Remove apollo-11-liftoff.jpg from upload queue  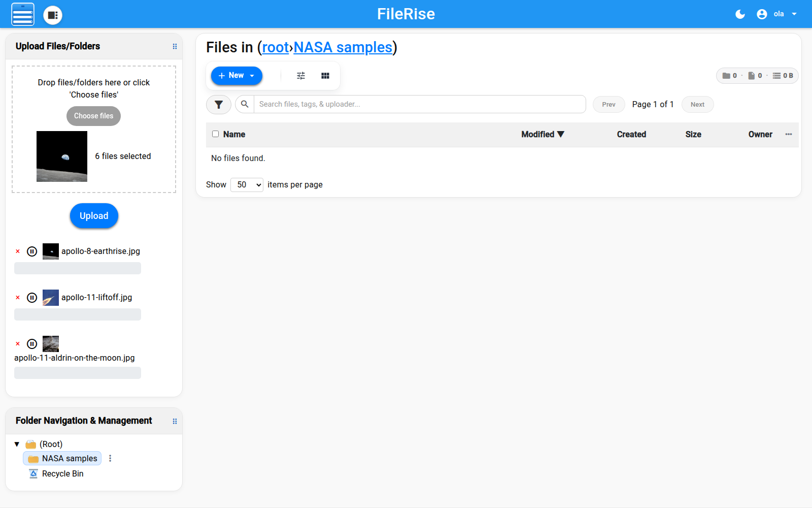point(18,298)
